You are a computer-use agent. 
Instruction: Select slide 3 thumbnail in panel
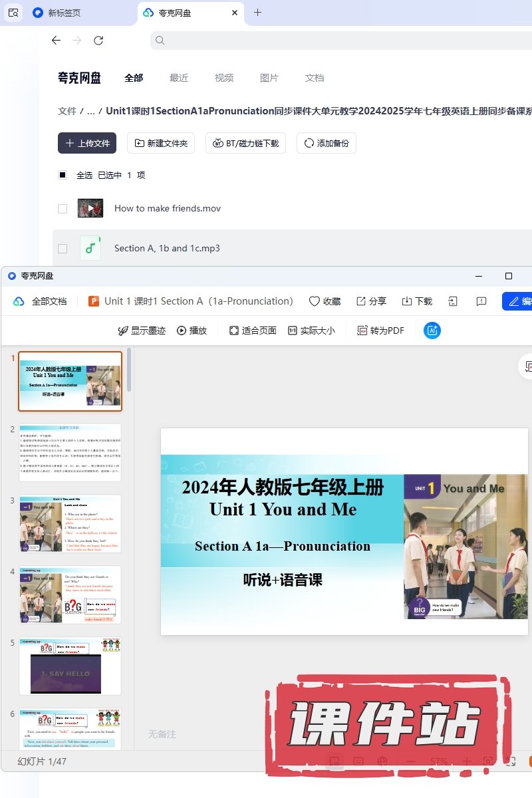coord(70,523)
